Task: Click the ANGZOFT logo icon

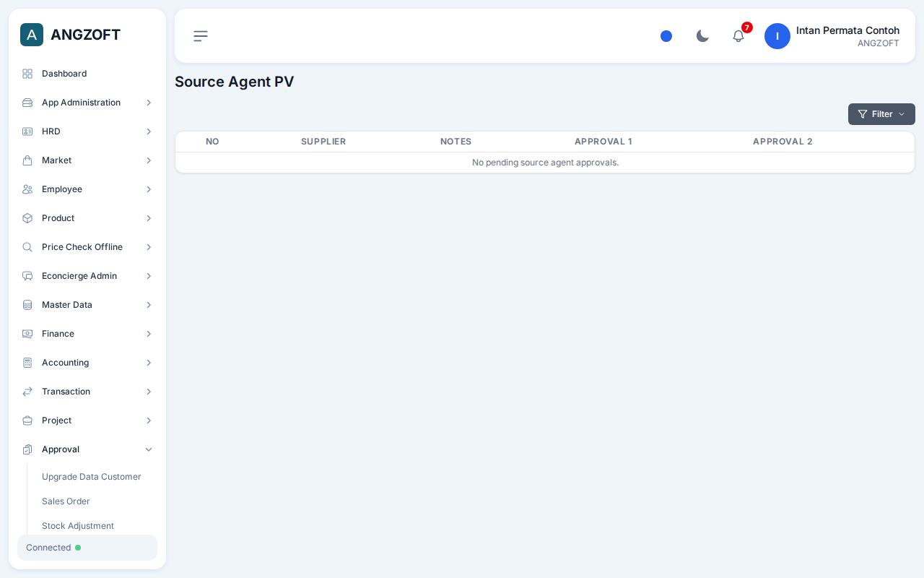Action: click(x=32, y=35)
